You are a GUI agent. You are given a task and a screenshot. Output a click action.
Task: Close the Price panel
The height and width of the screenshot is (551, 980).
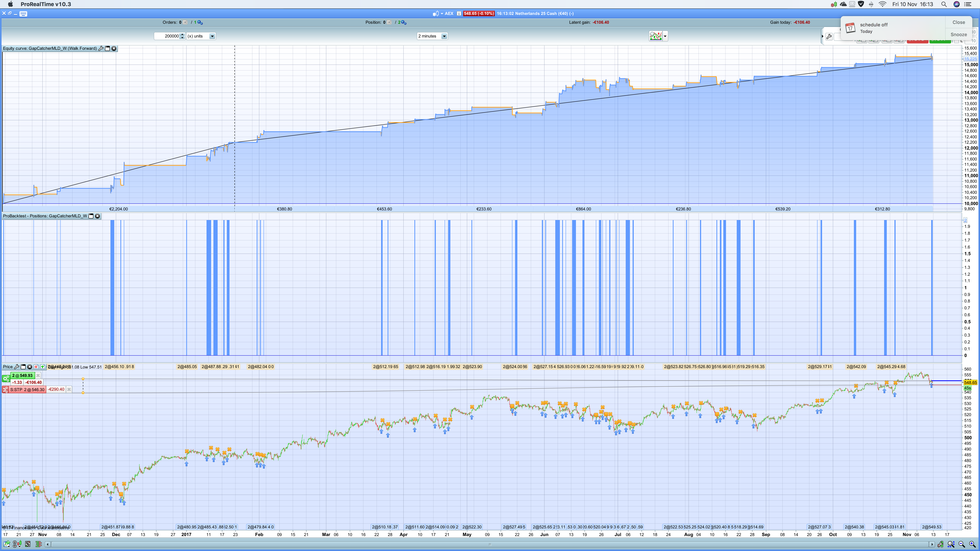30,367
